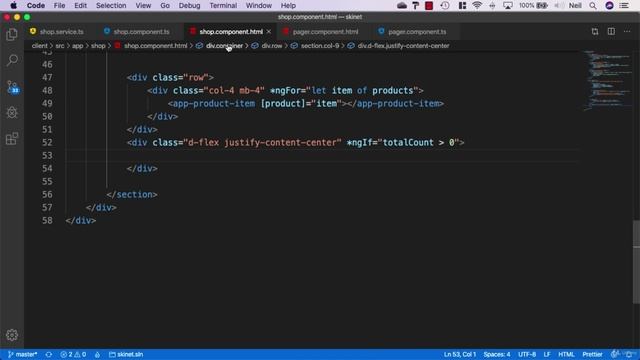The image size is (640, 360).
Task: Change encoding via UTF-8 indicator
Action: tap(527, 354)
